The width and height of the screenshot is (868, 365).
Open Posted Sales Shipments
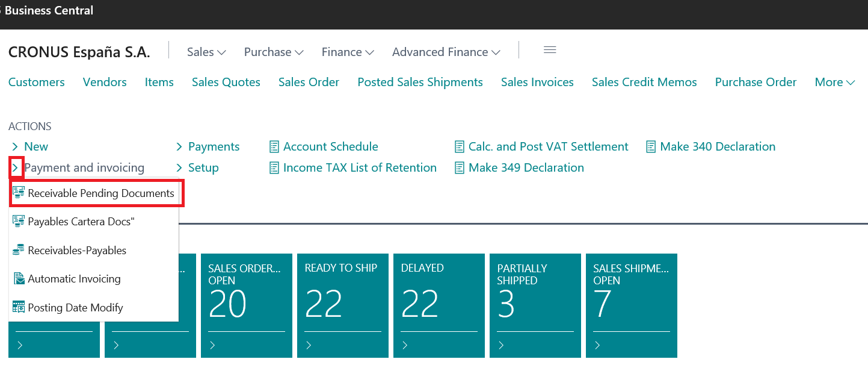(420, 82)
